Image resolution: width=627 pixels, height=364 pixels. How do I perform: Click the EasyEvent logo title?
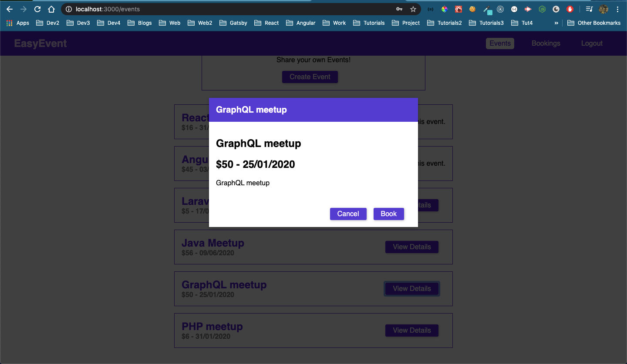click(x=40, y=43)
